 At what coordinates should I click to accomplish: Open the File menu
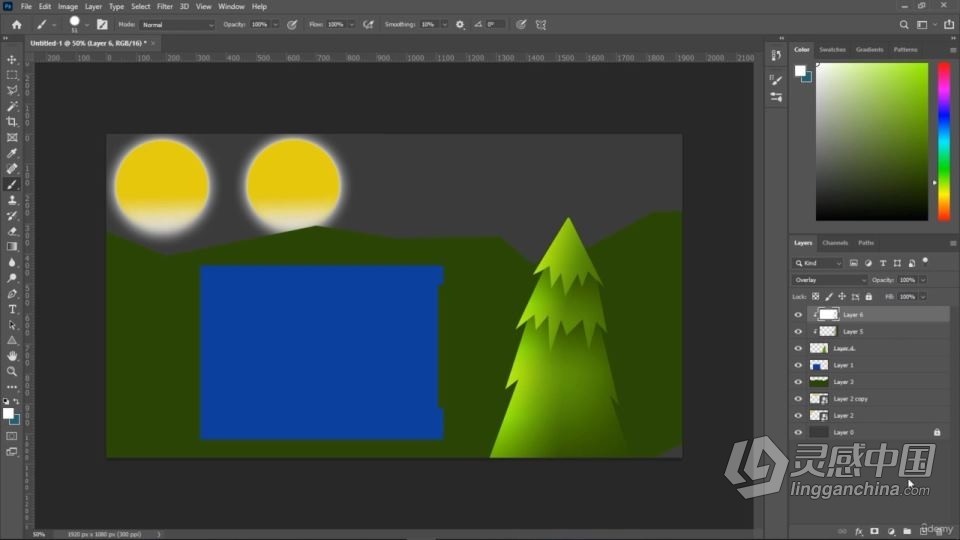(x=26, y=6)
